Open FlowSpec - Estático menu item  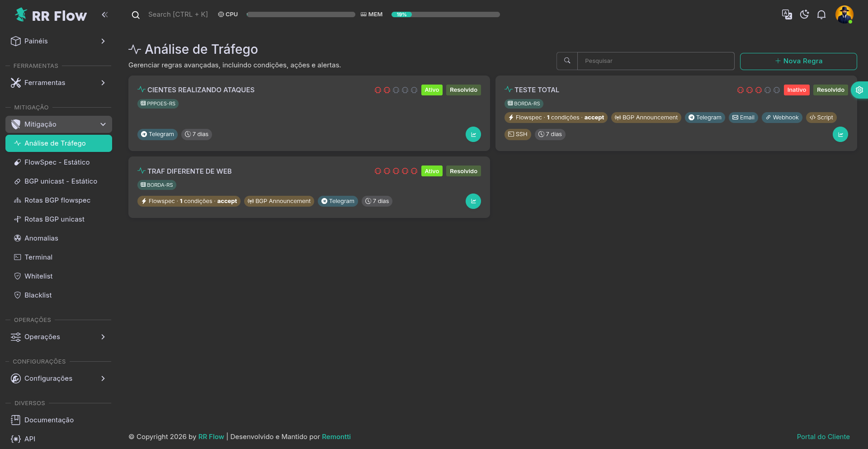[57, 162]
